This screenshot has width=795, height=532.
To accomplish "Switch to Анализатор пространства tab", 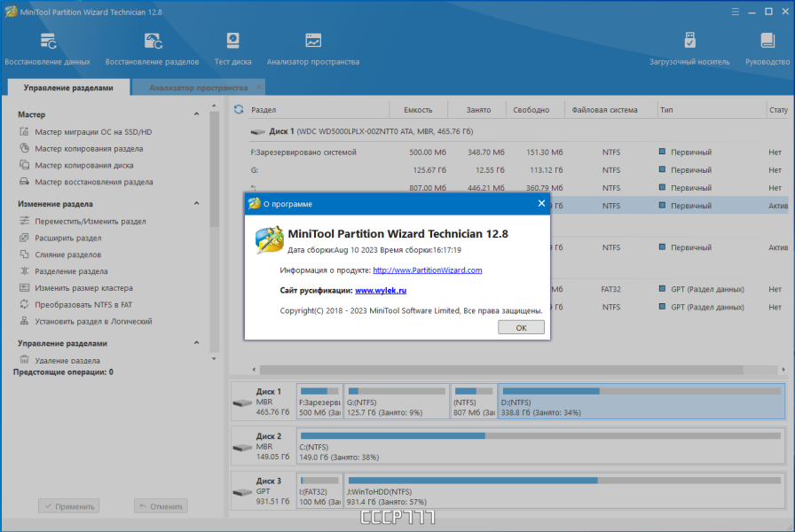I will tap(198, 88).
